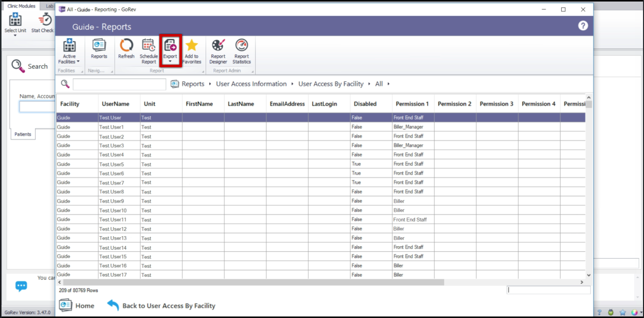Open Report Statistics
Image resolution: width=644 pixels, height=318 pixels.
point(242,52)
